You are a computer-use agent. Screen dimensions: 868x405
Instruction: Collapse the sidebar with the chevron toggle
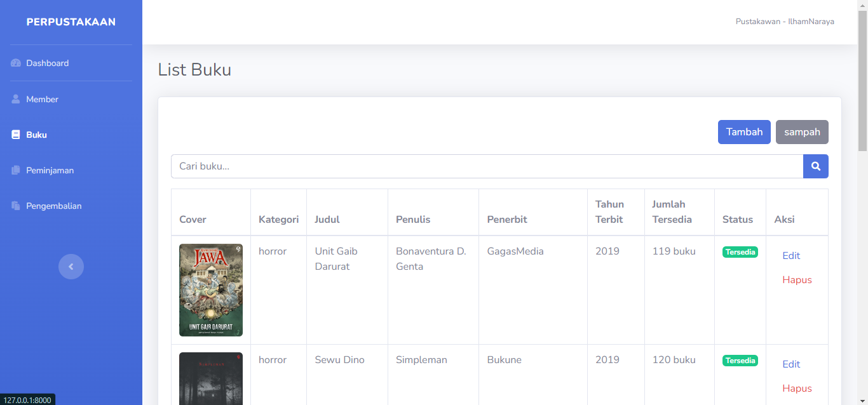coord(71,267)
